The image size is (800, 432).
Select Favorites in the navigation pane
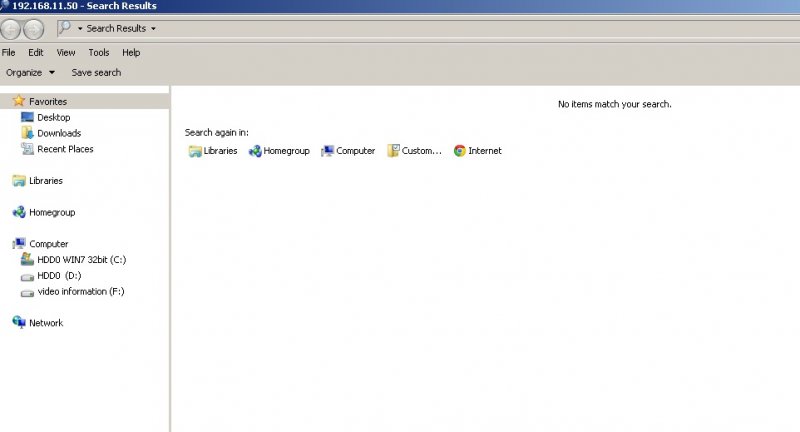[48, 101]
